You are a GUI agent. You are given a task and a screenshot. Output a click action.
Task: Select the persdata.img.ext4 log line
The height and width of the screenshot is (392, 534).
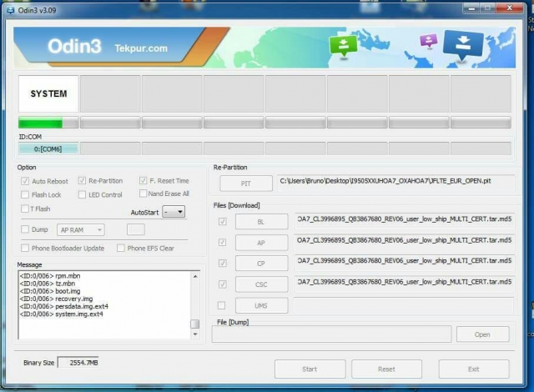(64, 306)
